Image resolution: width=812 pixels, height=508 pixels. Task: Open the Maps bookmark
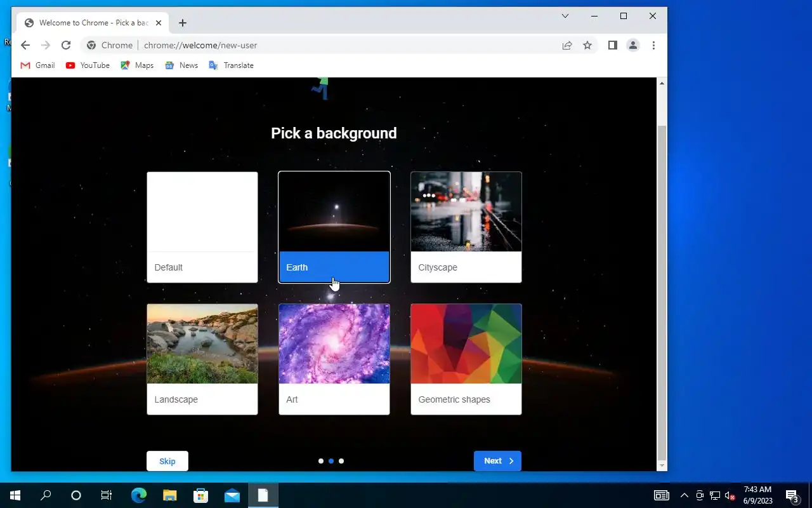pos(137,65)
